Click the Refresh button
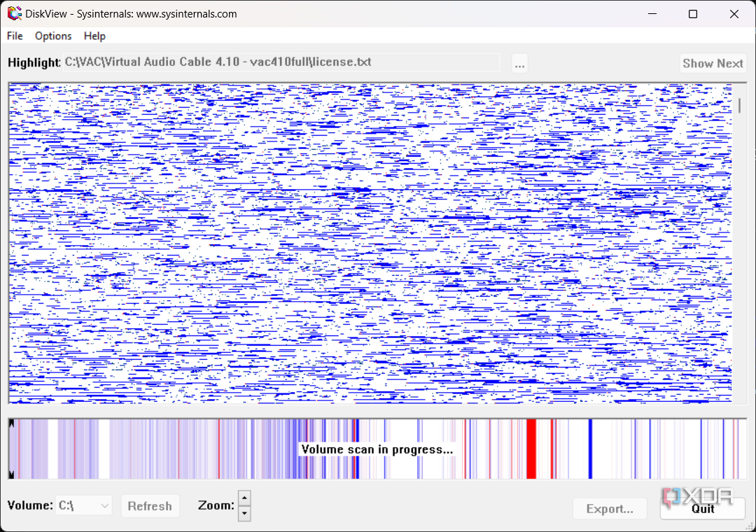The height and width of the screenshot is (532, 756). 150,506
